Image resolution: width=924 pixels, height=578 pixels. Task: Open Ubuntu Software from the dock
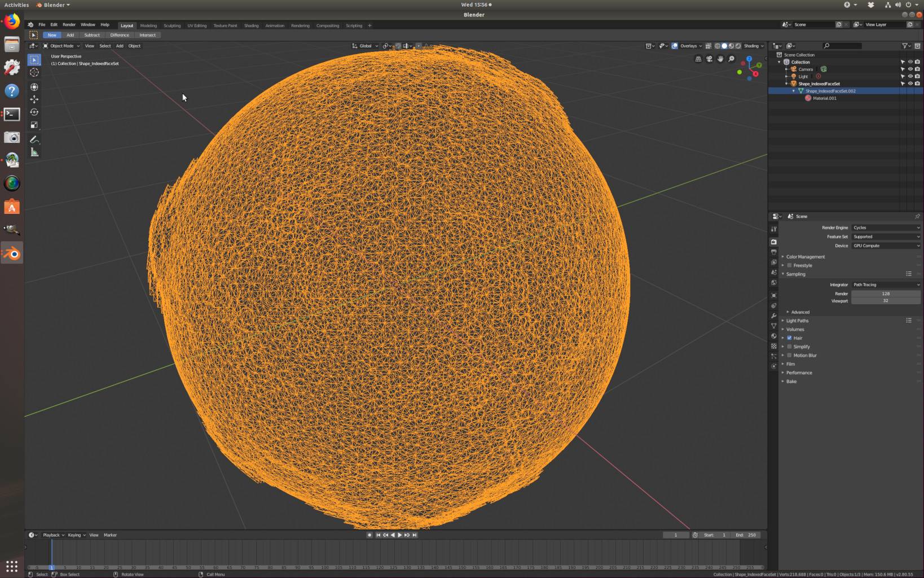coord(12,207)
